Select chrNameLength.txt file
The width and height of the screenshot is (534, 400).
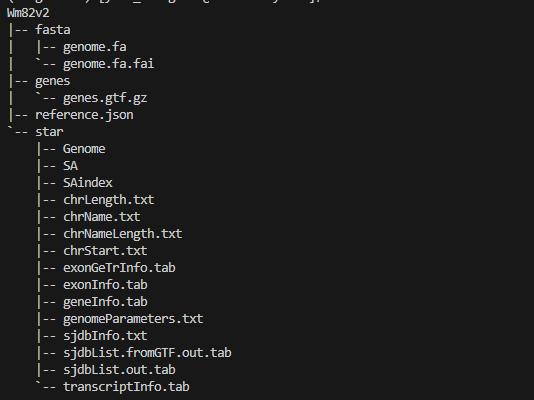point(123,234)
